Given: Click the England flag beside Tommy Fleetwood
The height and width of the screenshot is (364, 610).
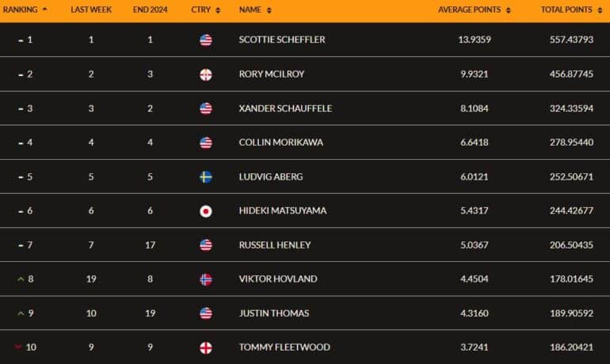Looking at the screenshot, I should [206, 347].
